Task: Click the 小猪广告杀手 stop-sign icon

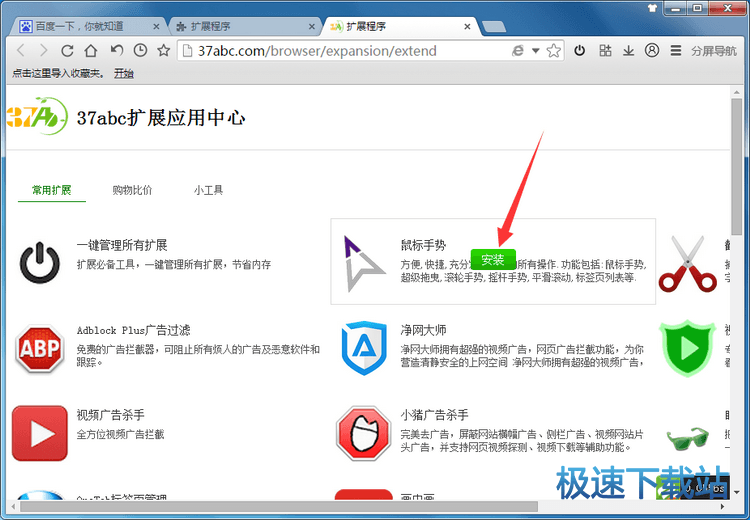Action: coord(364,433)
